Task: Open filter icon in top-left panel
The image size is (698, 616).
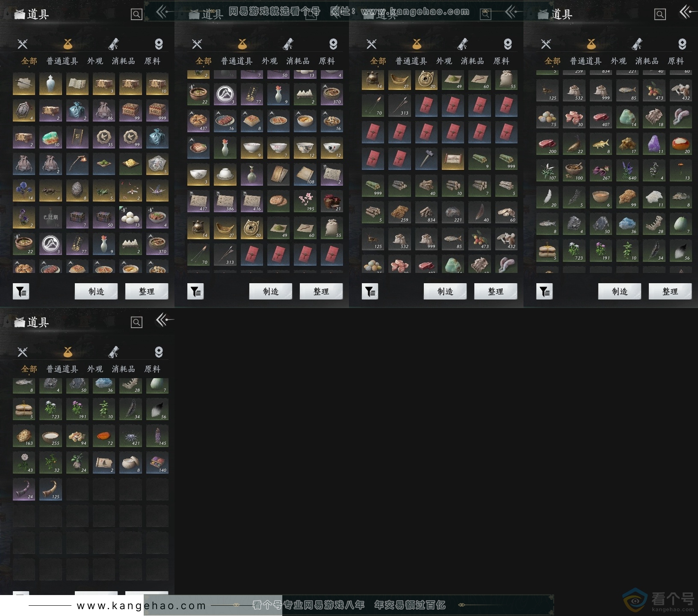Action: tap(21, 292)
